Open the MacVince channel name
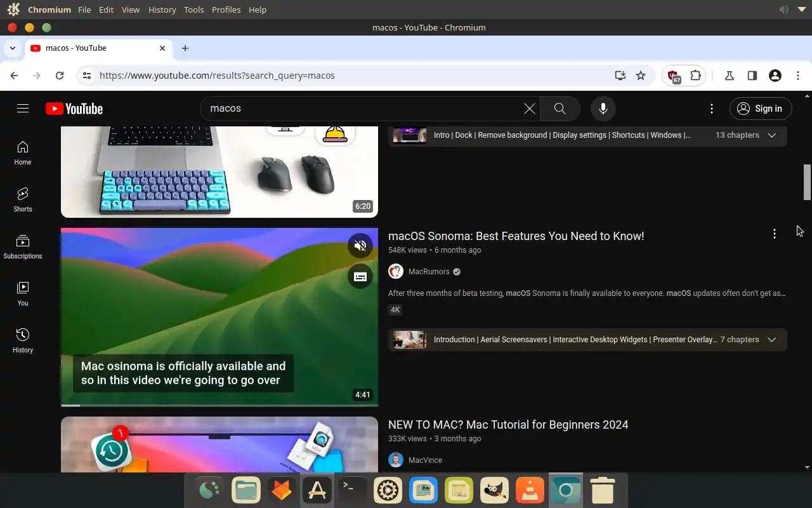The width and height of the screenshot is (812, 508). [x=425, y=460]
